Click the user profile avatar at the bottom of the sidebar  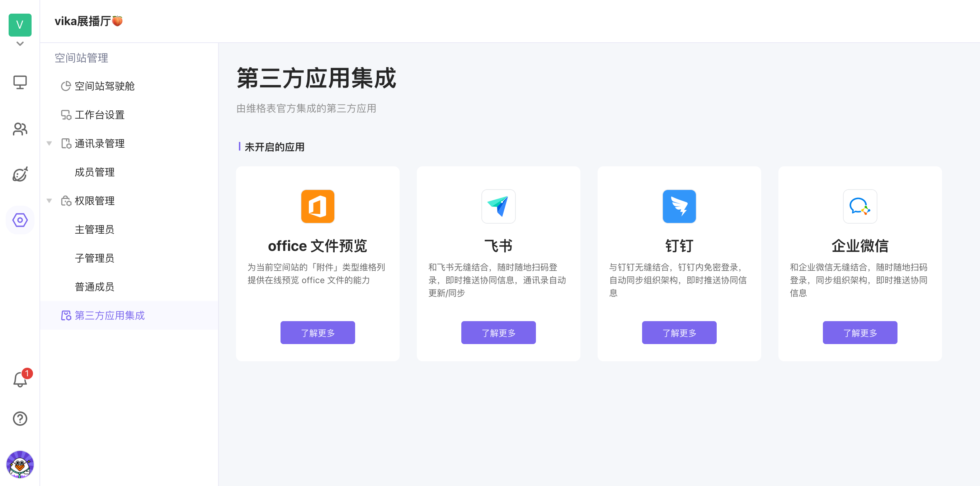point(20,464)
